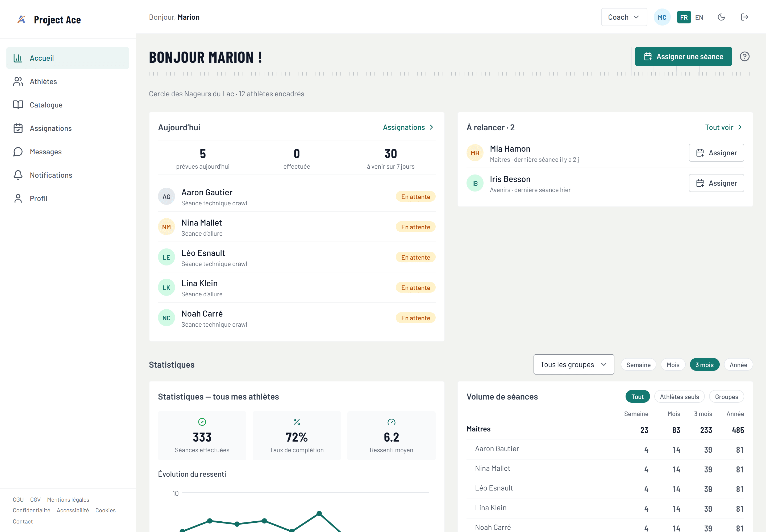Assign a session to Iris Besson
This screenshot has width=766, height=532.
click(716, 183)
